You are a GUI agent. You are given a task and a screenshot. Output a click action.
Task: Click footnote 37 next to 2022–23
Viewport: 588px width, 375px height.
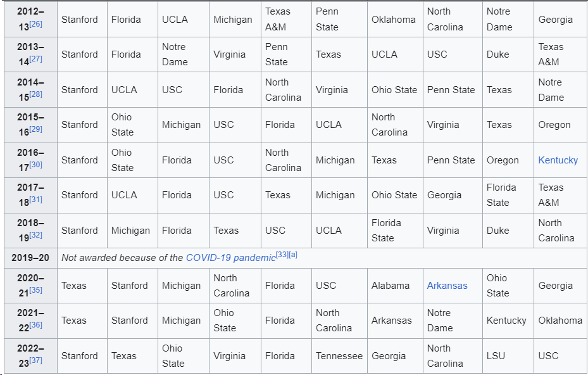tap(35, 361)
